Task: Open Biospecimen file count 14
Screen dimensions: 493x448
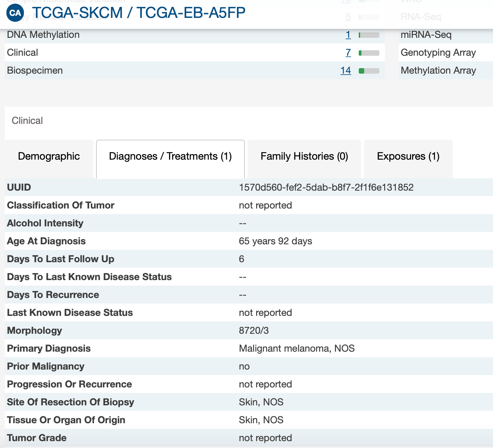Action: 346,71
